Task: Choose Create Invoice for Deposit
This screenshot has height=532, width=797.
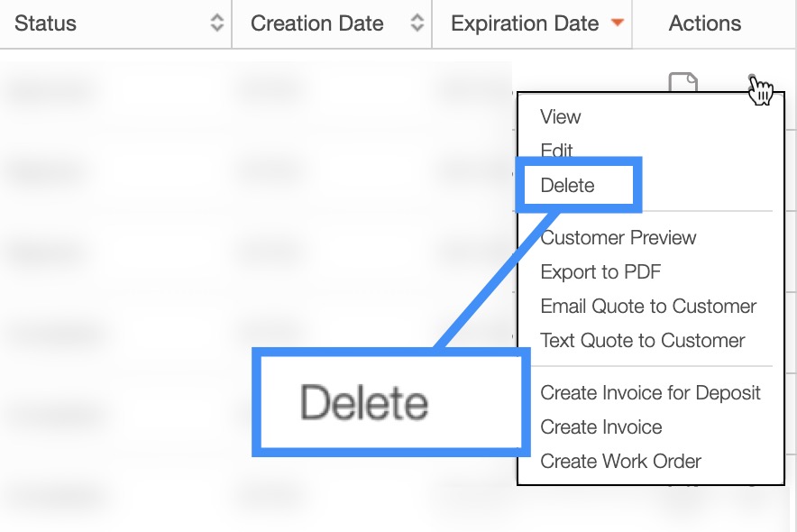Action: 650,393
